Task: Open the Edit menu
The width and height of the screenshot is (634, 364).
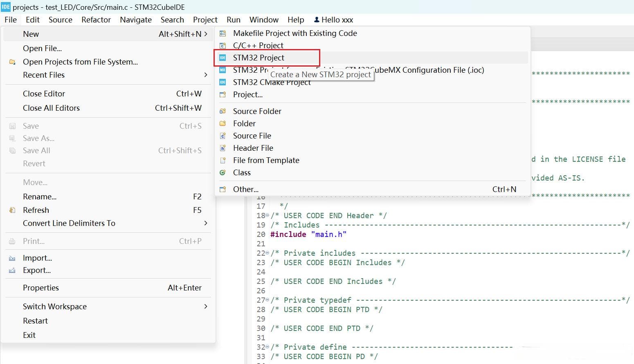Action: coord(33,20)
